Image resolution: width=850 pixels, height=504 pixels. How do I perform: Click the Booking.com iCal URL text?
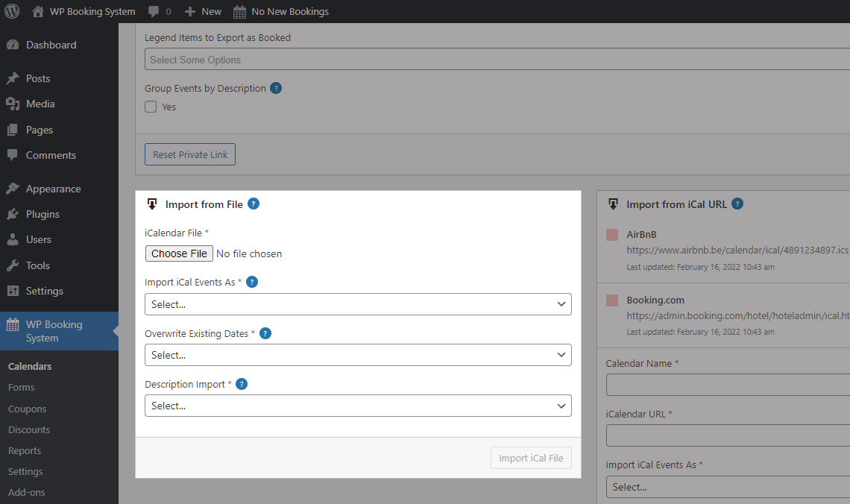[738, 315]
